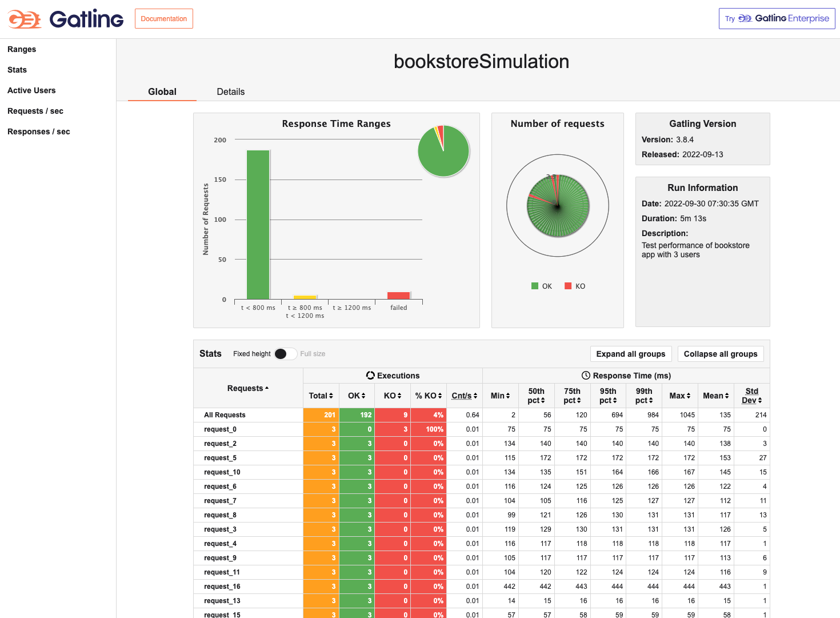
Task: Click the green t < 800 ms bar
Action: coord(258,225)
